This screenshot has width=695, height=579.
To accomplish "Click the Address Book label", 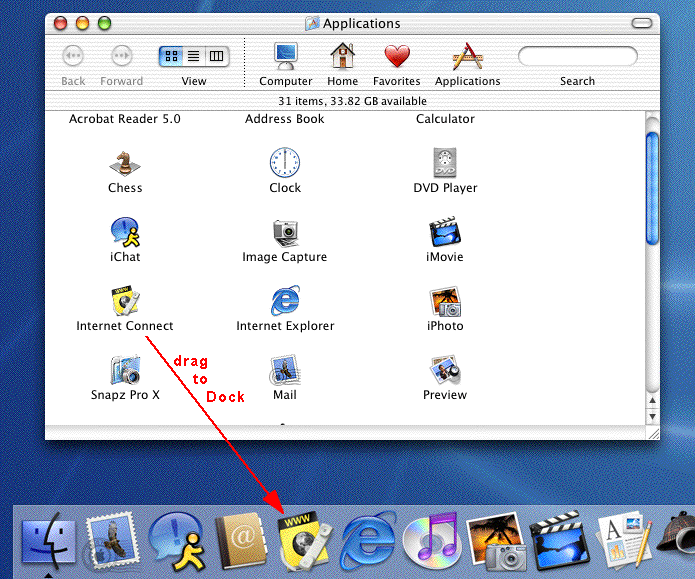I will pos(285,119).
